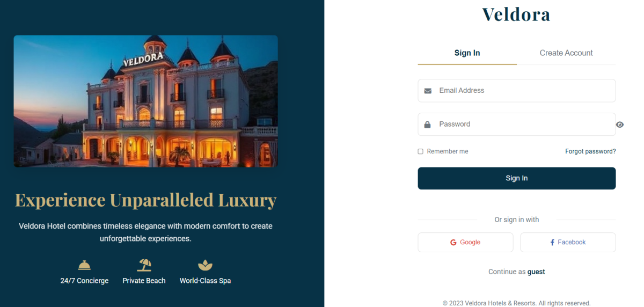Click the padlock icon in Password field
The image size is (644, 307).
click(x=428, y=125)
